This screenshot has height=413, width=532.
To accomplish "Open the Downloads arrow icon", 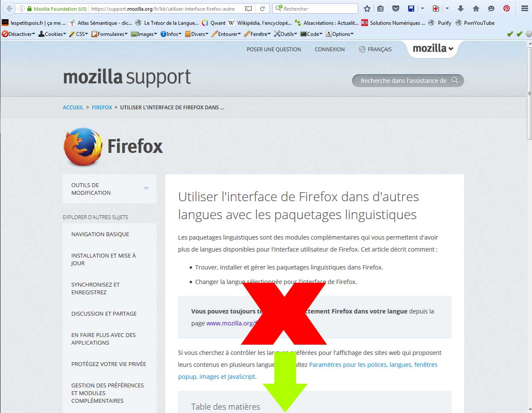I will coord(460,9).
